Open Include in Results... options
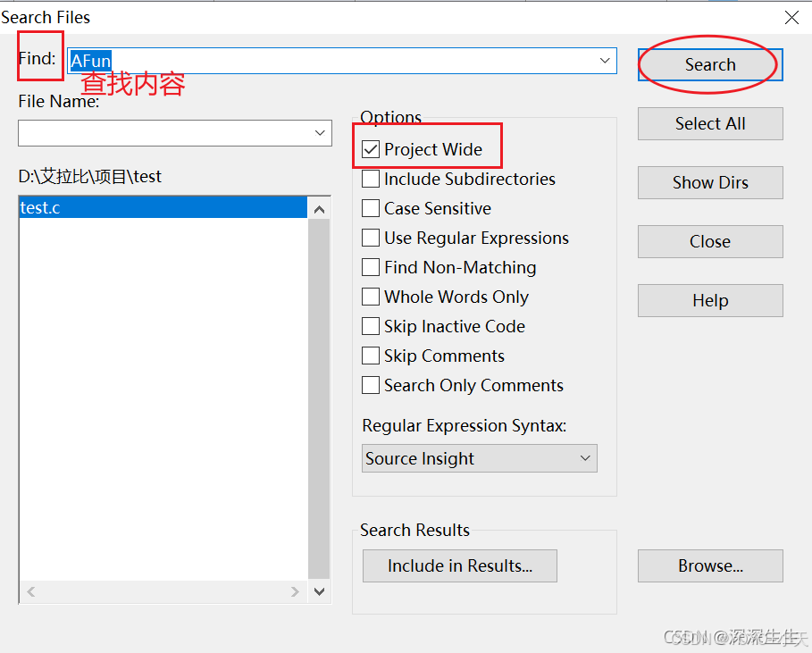This screenshot has height=653, width=812. (x=460, y=565)
